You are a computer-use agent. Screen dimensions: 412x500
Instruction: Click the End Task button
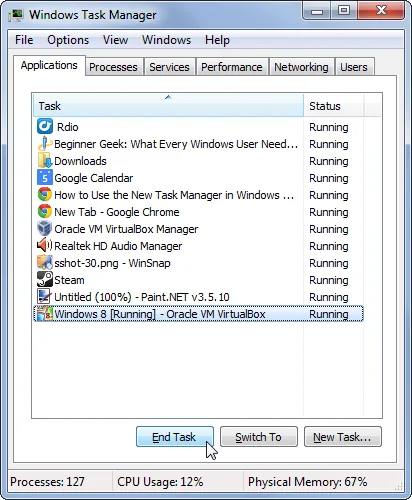[175, 437]
